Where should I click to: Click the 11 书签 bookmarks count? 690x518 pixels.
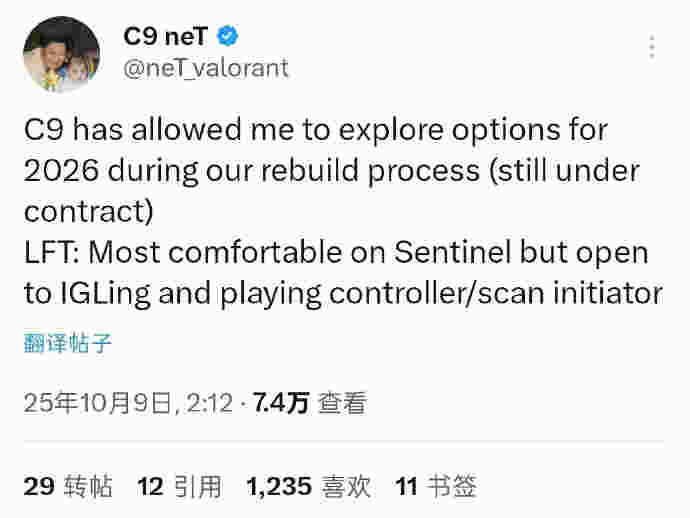click(436, 487)
